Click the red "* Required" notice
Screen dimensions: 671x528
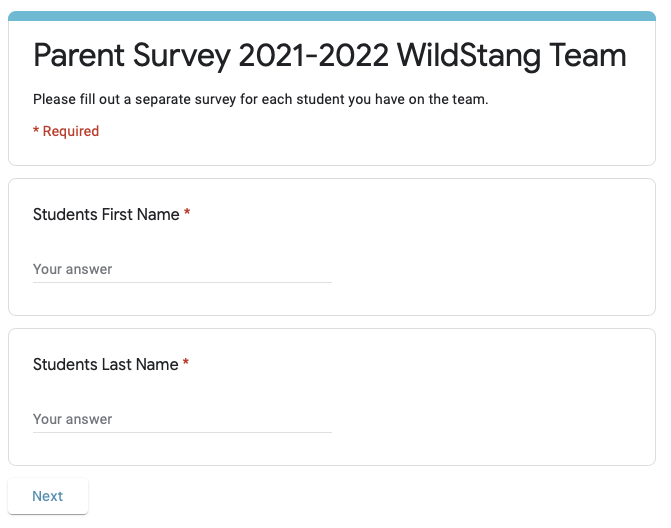(66, 131)
